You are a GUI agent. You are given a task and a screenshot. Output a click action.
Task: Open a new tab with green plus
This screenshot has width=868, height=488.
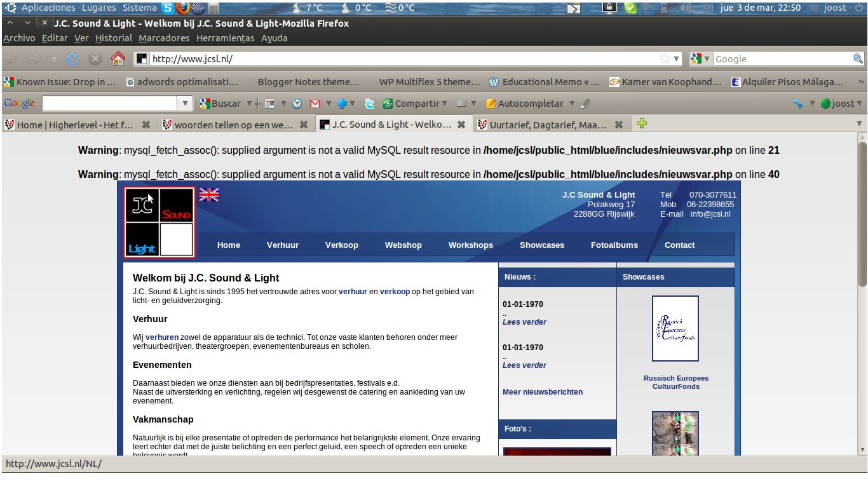tap(641, 125)
